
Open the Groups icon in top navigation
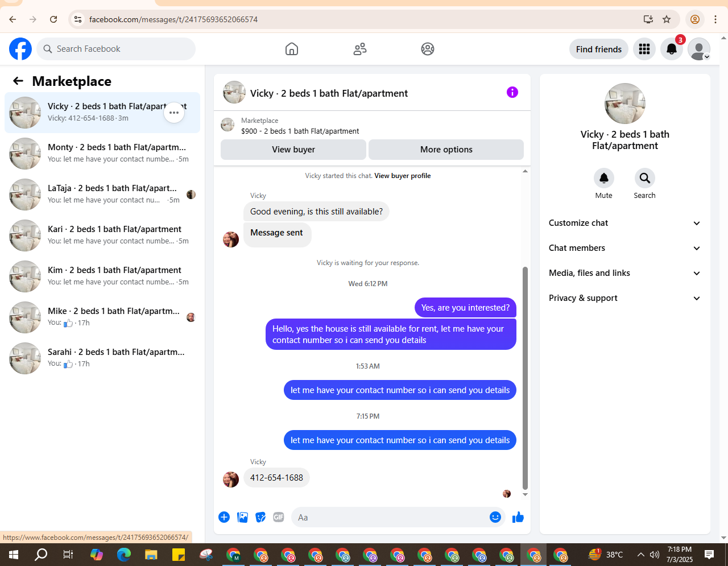tap(428, 49)
